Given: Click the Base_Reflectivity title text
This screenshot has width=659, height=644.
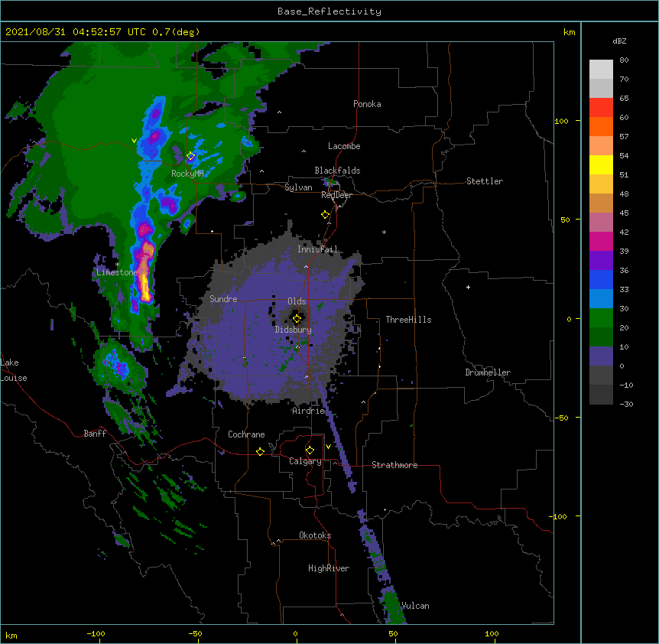Looking at the screenshot, I should click(329, 11).
